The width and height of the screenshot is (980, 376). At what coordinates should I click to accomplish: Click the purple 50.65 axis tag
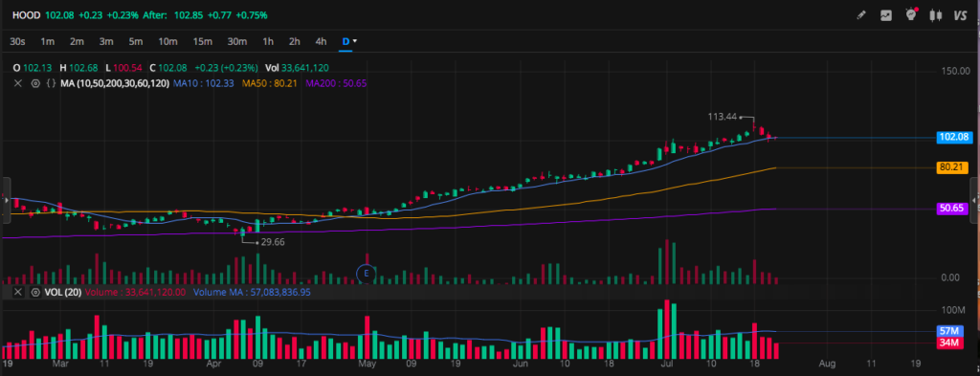pyautogui.click(x=952, y=209)
